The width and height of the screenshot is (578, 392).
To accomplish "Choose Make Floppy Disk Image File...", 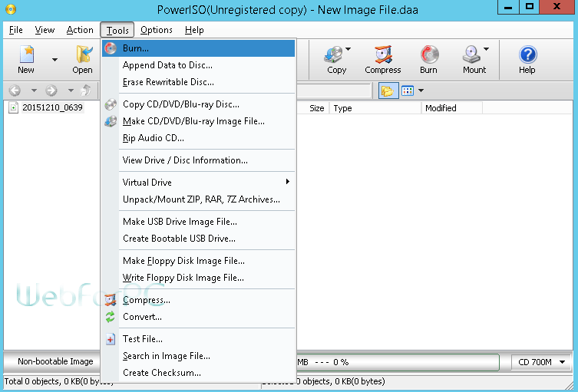I will [x=198, y=261].
